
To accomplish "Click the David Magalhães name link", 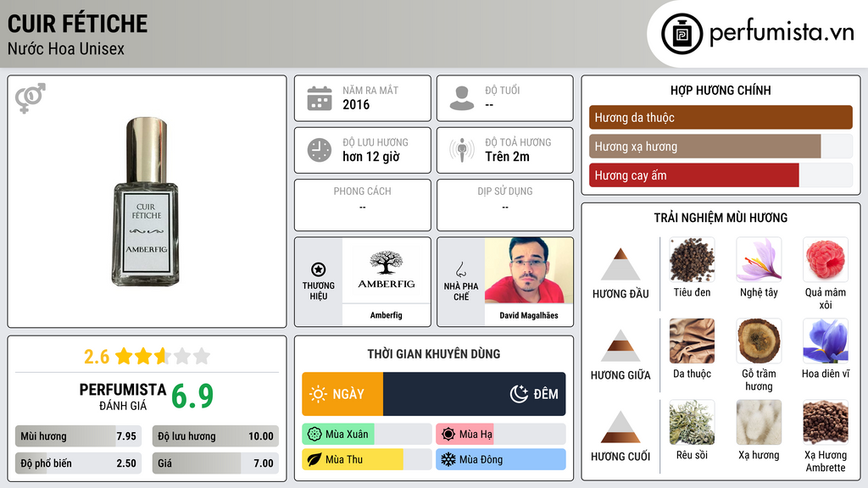I will (x=529, y=315).
